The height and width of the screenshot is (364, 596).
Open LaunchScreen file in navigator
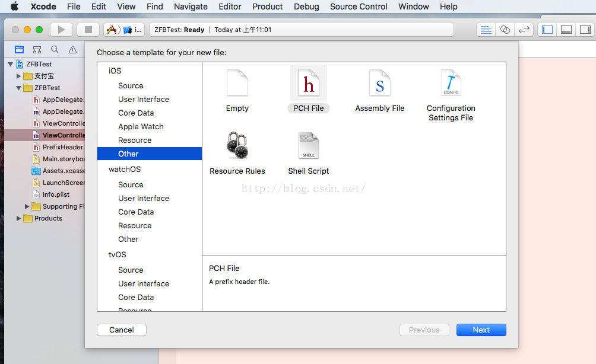click(x=59, y=183)
